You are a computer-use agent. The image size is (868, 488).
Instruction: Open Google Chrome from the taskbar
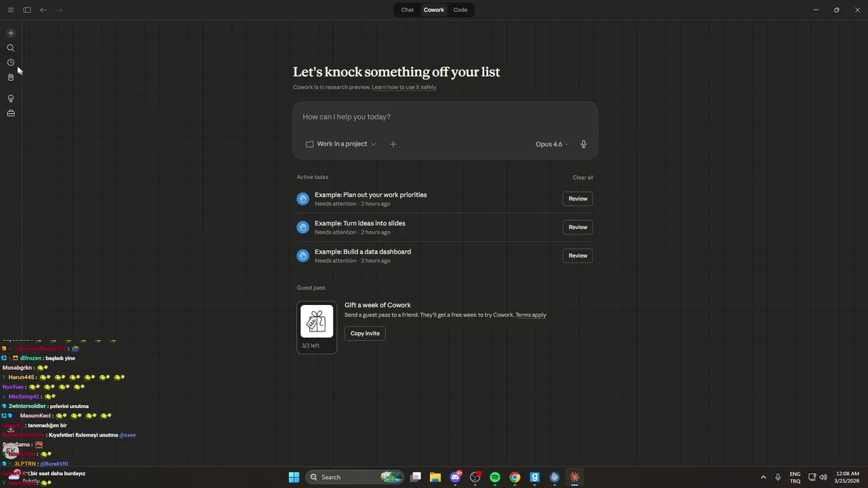pyautogui.click(x=515, y=477)
